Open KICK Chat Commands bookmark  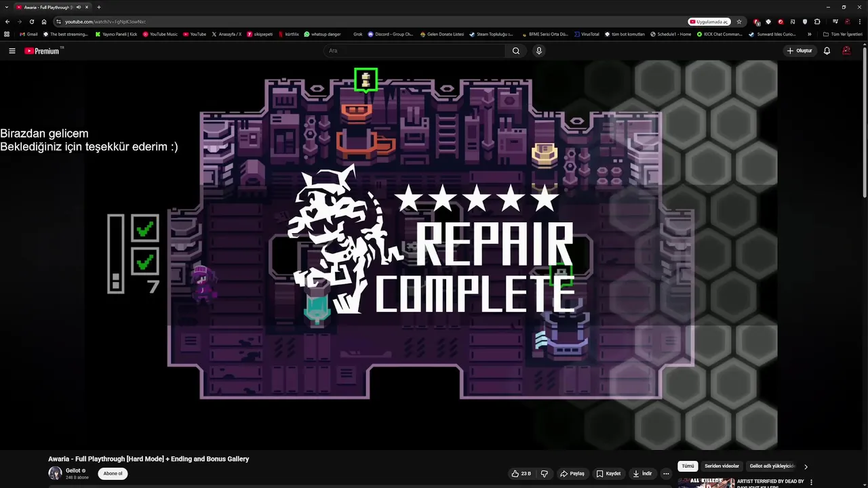coord(719,34)
